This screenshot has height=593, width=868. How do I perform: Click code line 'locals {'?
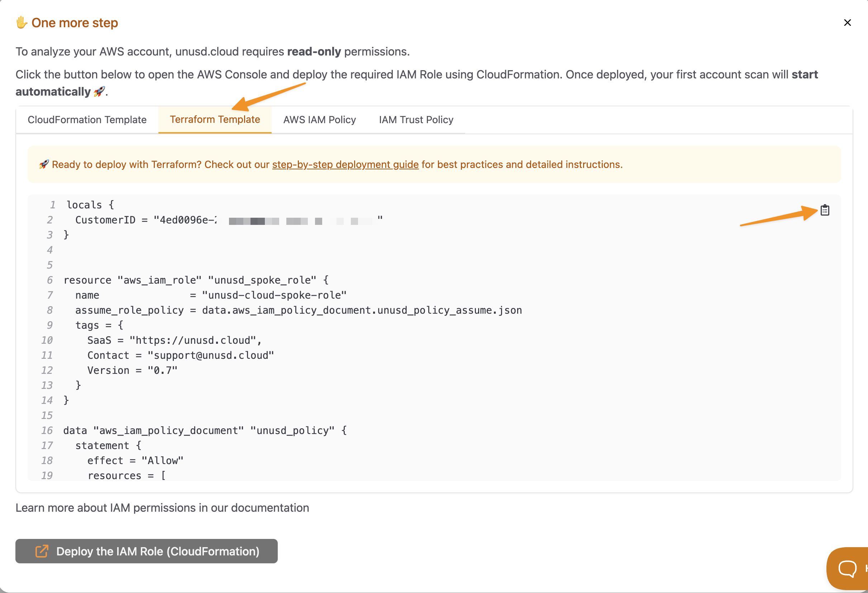point(90,205)
